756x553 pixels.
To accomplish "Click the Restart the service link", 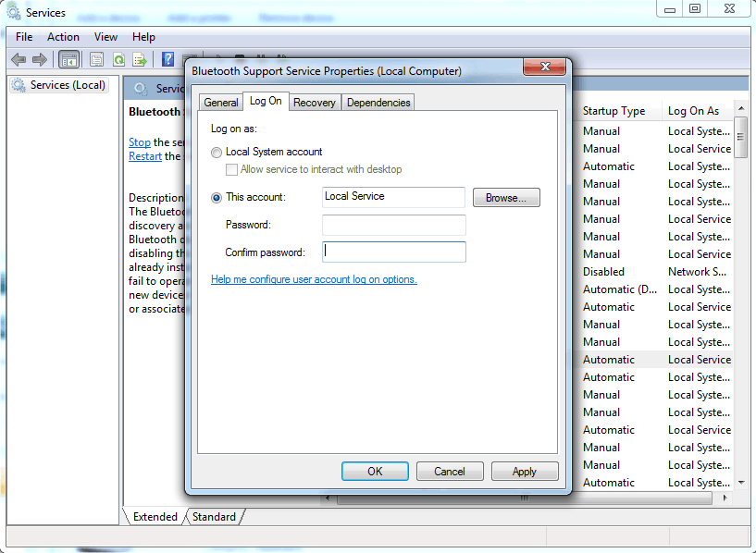I will pyautogui.click(x=145, y=156).
